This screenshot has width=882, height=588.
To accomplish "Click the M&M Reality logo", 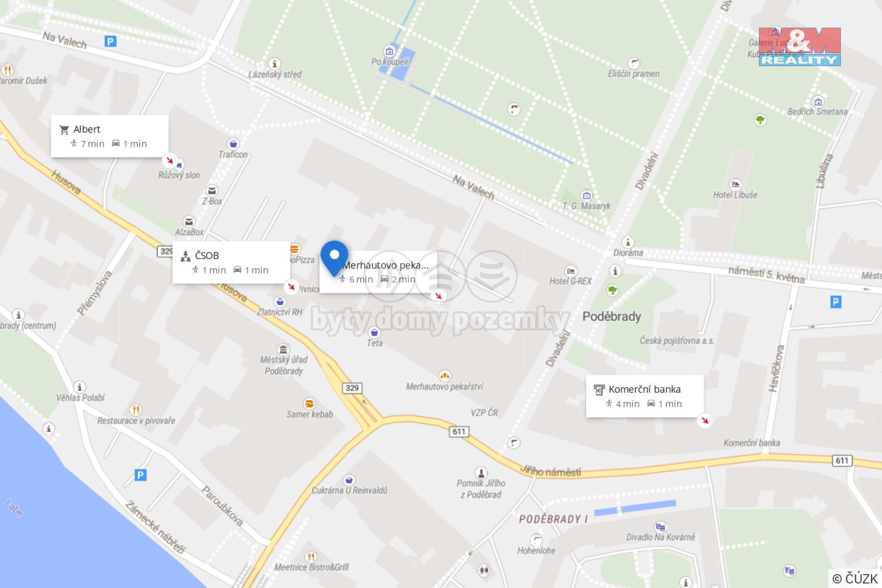I will (x=799, y=47).
